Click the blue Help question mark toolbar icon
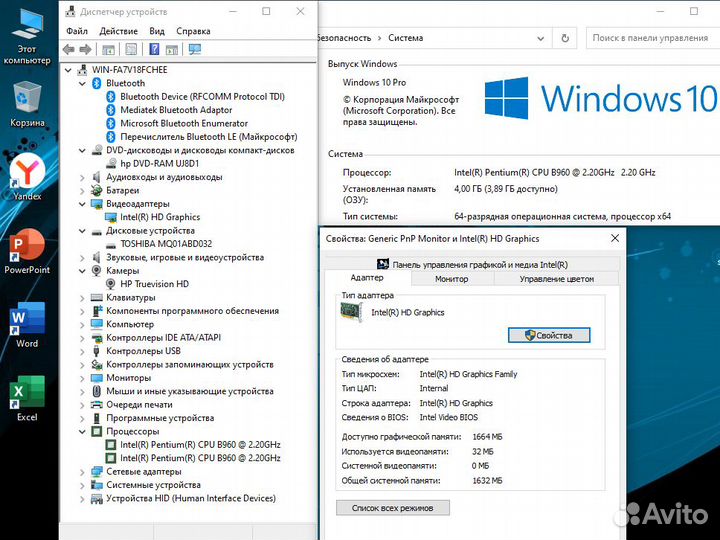This screenshot has height=540, width=720. click(x=154, y=50)
